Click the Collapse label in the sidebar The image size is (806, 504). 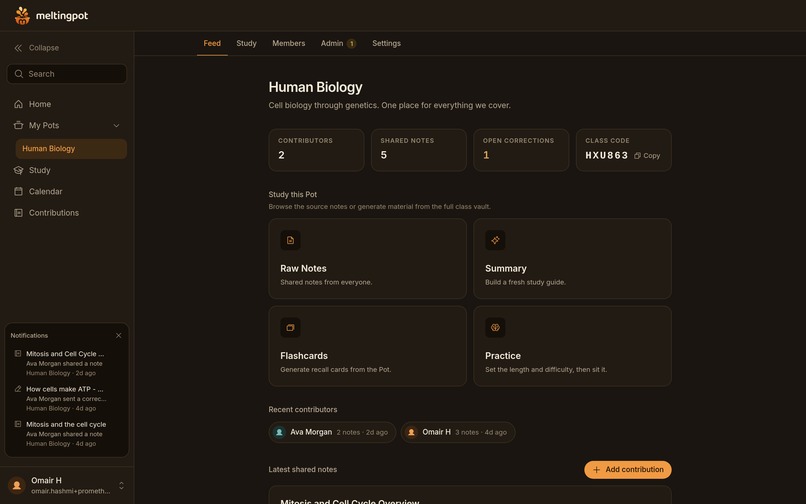(x=44, y=48)
